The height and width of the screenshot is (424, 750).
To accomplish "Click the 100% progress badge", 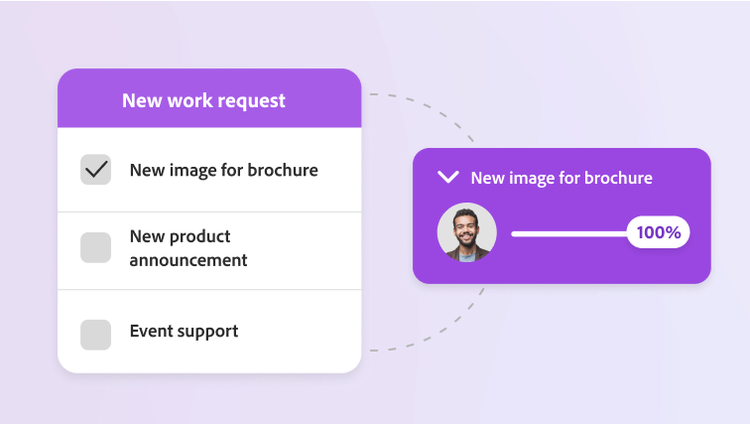I will pyautogui.click(x=658, y=233).
